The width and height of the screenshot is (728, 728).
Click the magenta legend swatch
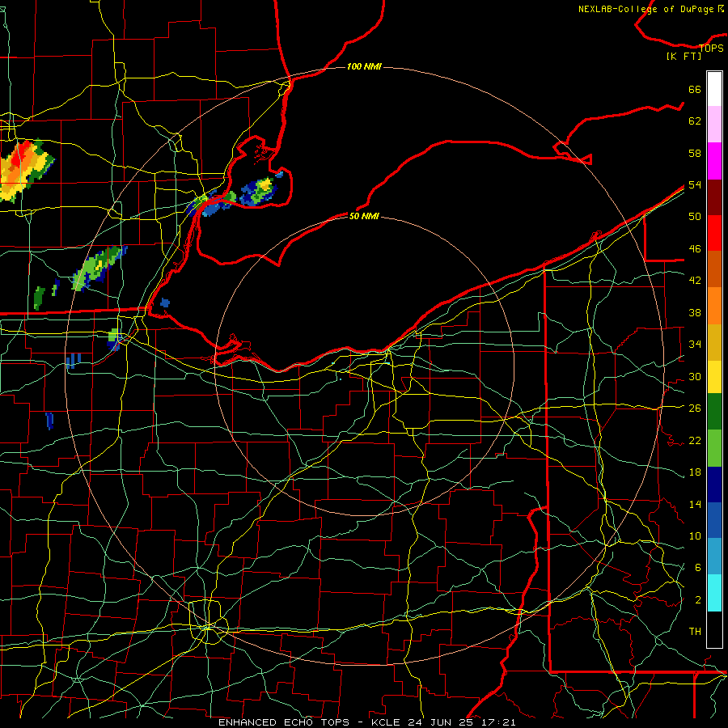pyautogui.click(x=714, y=161)
